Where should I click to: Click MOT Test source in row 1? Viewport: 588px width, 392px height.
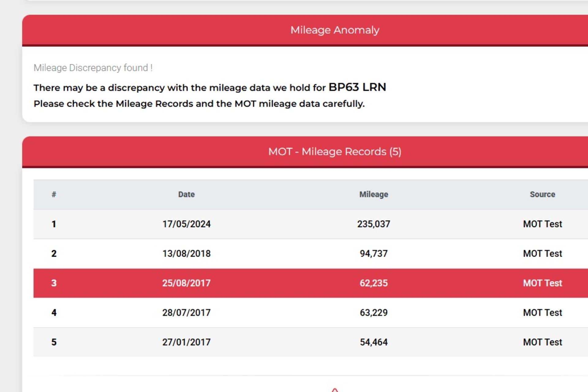click(542, 224)
